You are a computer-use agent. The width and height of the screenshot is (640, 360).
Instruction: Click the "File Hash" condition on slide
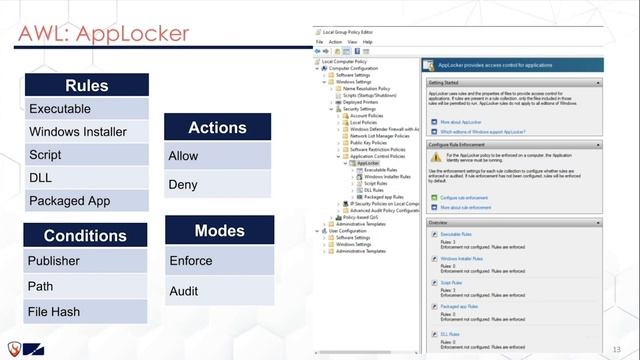tap(85, 312)
